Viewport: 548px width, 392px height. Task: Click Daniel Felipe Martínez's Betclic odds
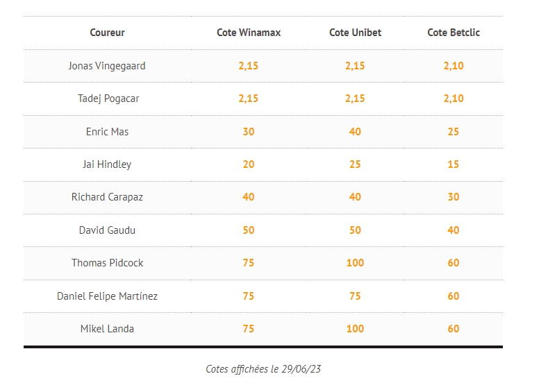(x=454, y=296)
